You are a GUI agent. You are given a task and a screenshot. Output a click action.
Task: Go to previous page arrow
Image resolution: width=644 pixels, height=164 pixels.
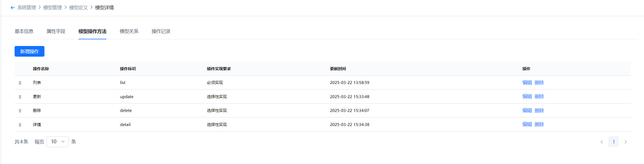point(602,142)
